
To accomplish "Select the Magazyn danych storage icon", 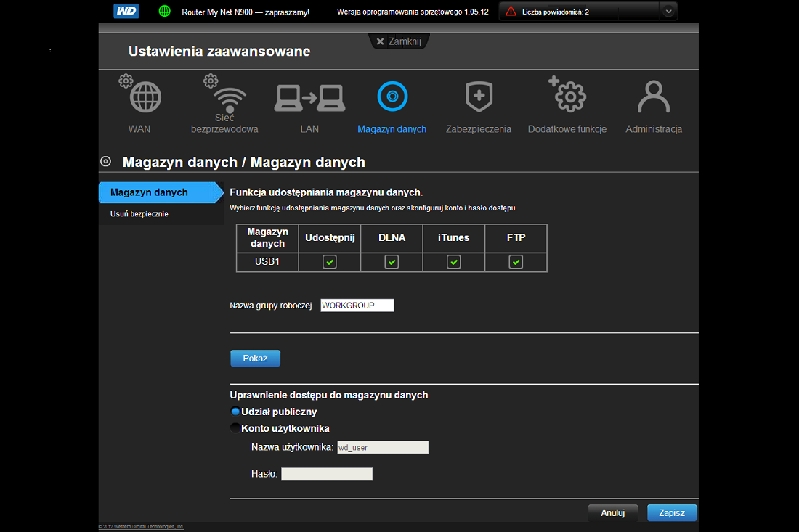I will click(x=392, y=97).
